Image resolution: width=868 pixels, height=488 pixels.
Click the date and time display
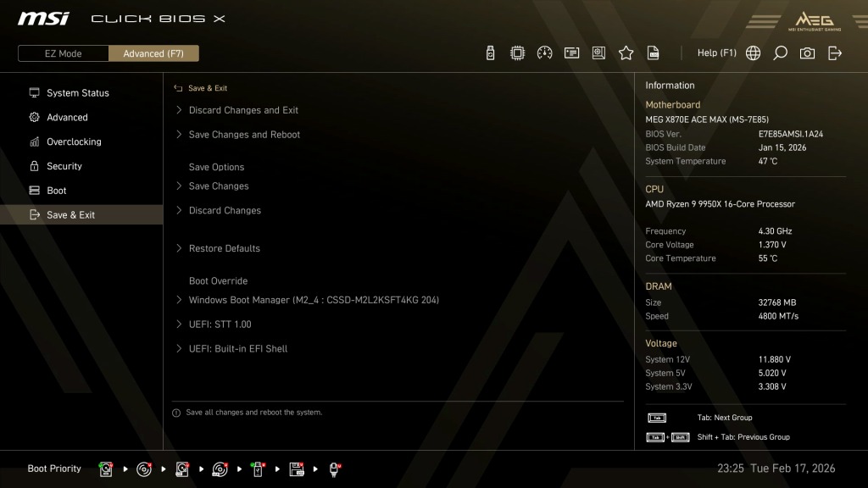click(776, 469)
